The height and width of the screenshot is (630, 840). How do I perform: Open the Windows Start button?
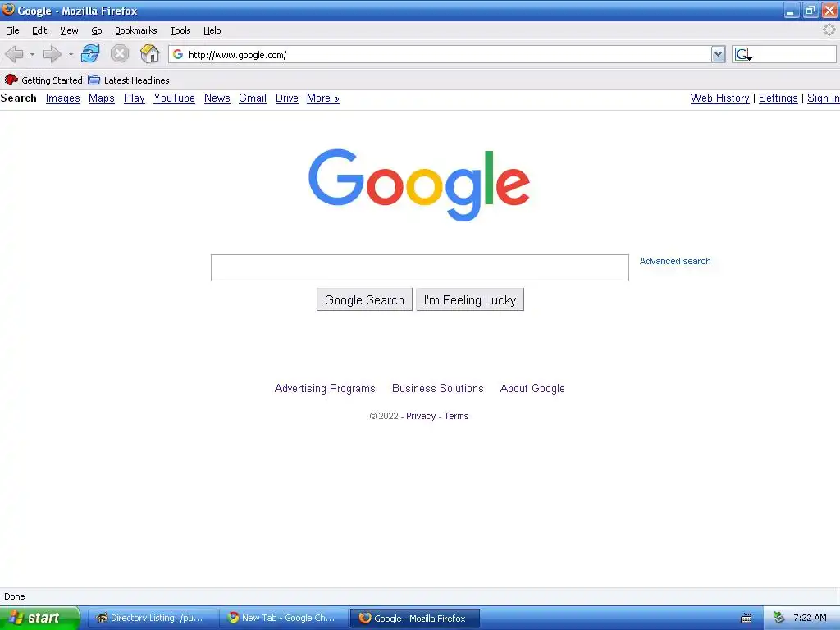point(39,619)
